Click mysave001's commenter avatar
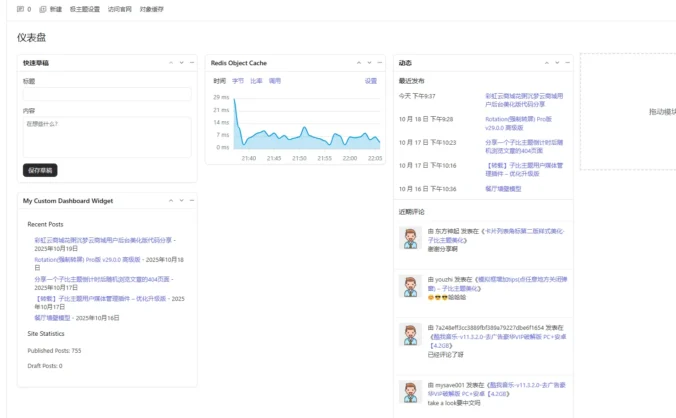676x418 pixels. (x=410, y=392)
